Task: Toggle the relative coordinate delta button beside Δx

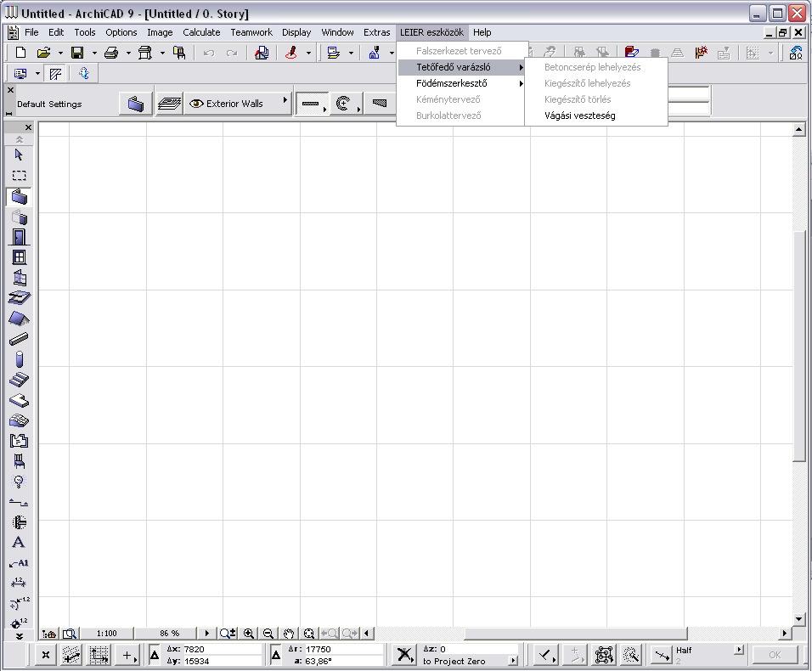Action: pyautogui.click(x=155, y=656)
